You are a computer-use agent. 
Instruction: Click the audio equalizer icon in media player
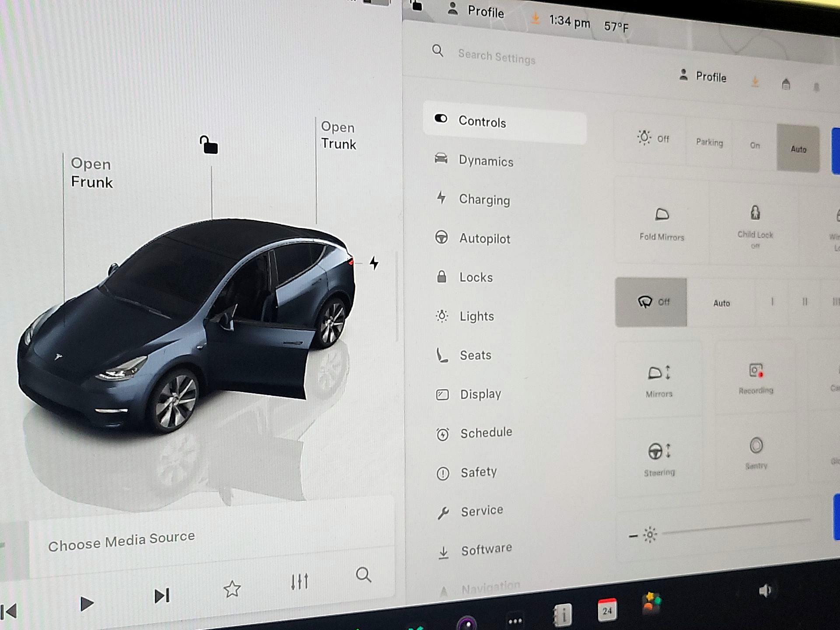(299, 582)
